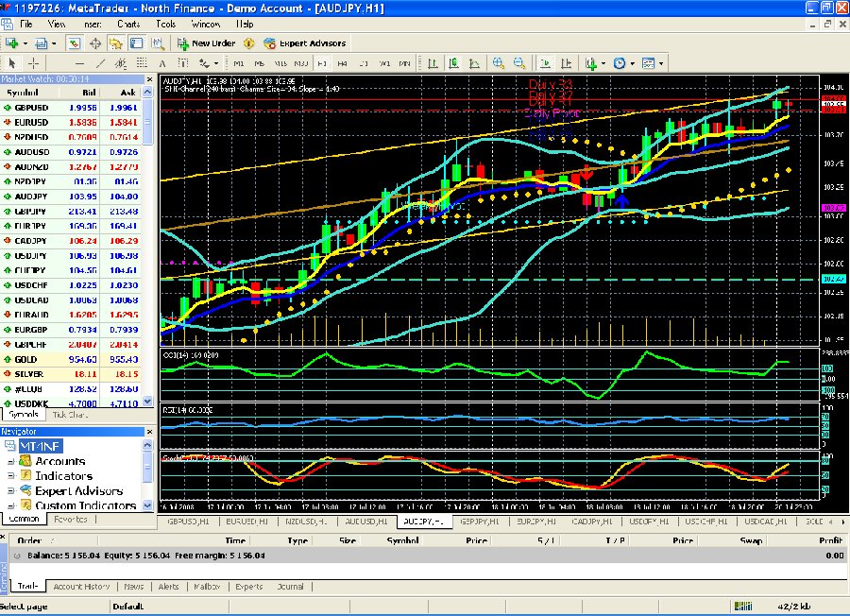Viewport: 850px width, 616px height.
Task: Set chart type to Bar Chart
Action: point(433,63)
